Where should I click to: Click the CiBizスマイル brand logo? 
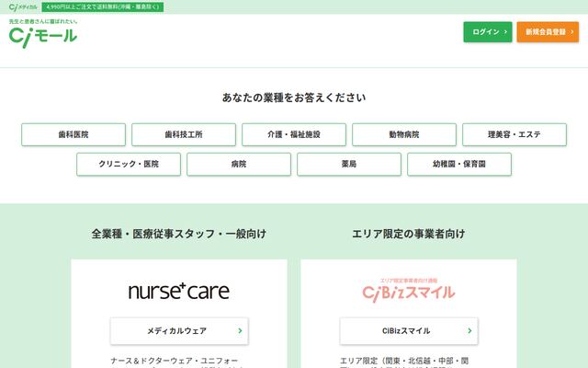[x=408, y=291]
